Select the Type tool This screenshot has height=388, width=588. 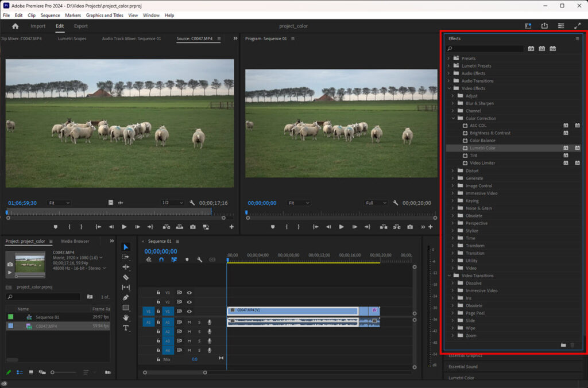(126, 328)
